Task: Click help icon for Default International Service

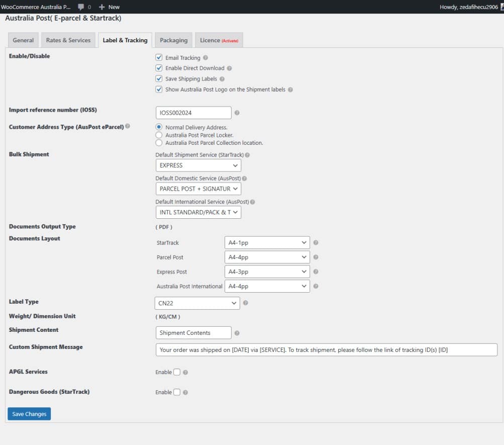Action: [252, 202]
